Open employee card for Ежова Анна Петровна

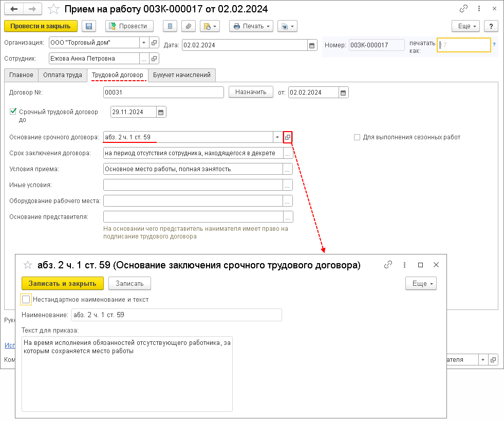click(154, 59)
